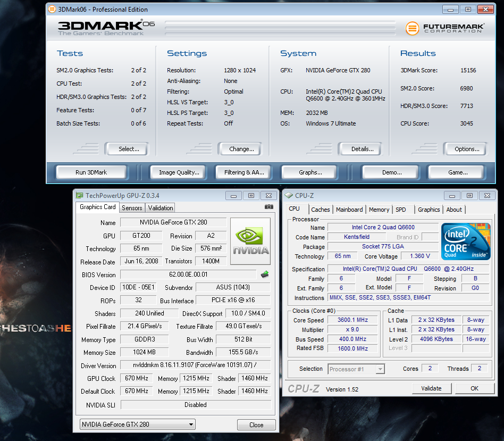Click the NVIDIA logo in GPU-Z
The height and width of the screenshot is (441, 504).
[x=250, y=242]
